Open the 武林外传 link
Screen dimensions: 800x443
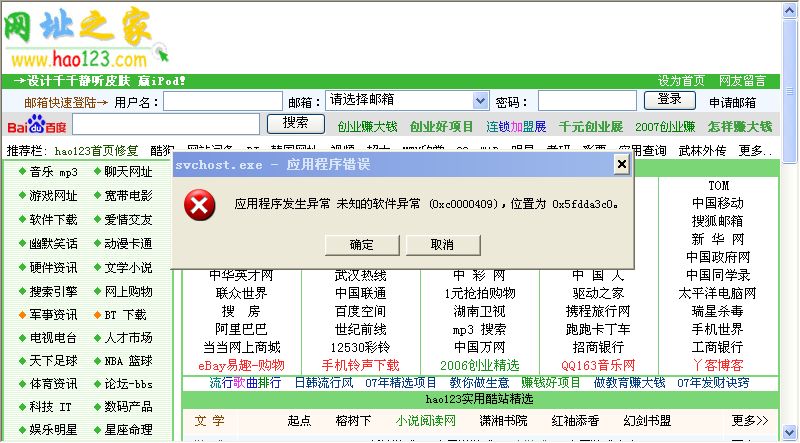pos(702,151)
